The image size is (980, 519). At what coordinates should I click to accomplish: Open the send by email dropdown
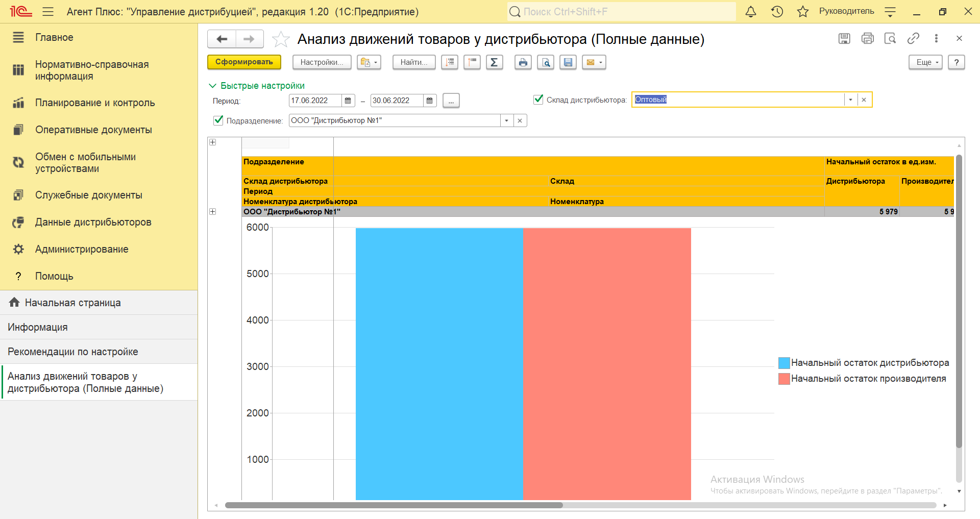[594, 62]
